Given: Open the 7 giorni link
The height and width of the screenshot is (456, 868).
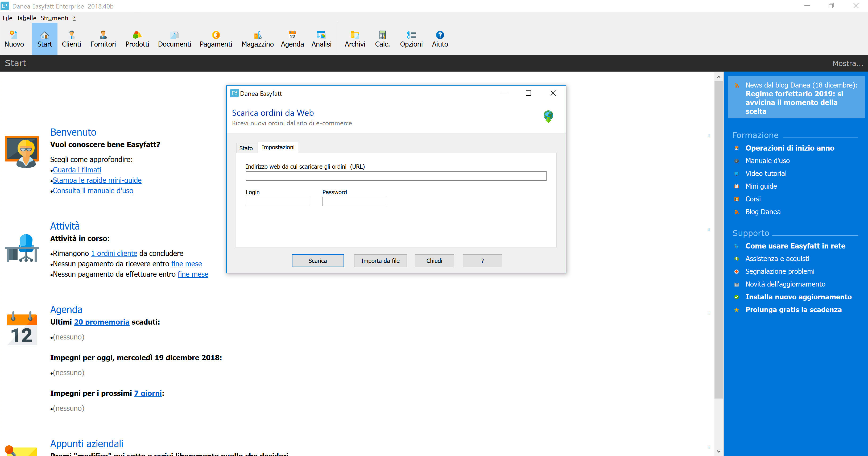Looking at the screenshot, I should pos(148,393).
